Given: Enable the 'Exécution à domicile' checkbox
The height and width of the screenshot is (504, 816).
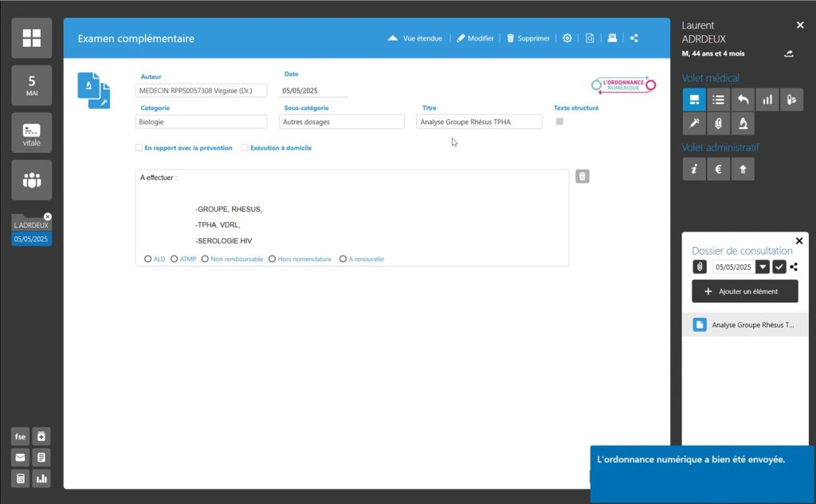Looking at the screenshot, I should click(245, 148).
